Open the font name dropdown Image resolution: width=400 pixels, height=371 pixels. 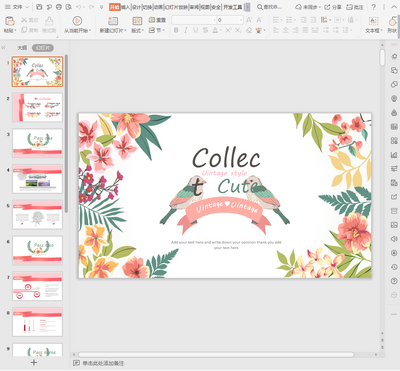(x=214, y=20)
